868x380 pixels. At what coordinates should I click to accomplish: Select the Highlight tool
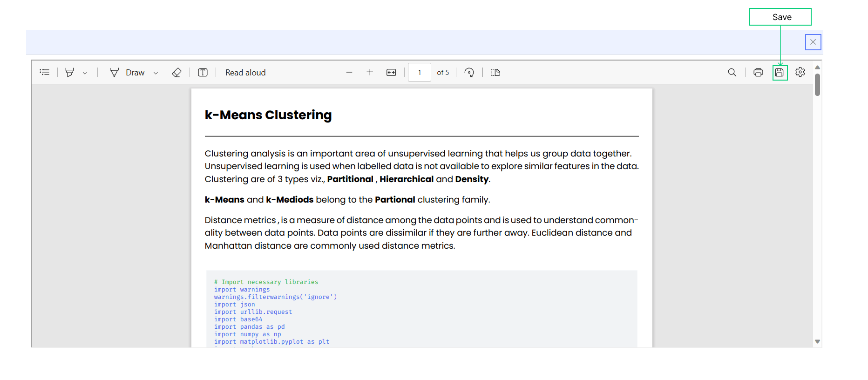click(x=69, y=72)
